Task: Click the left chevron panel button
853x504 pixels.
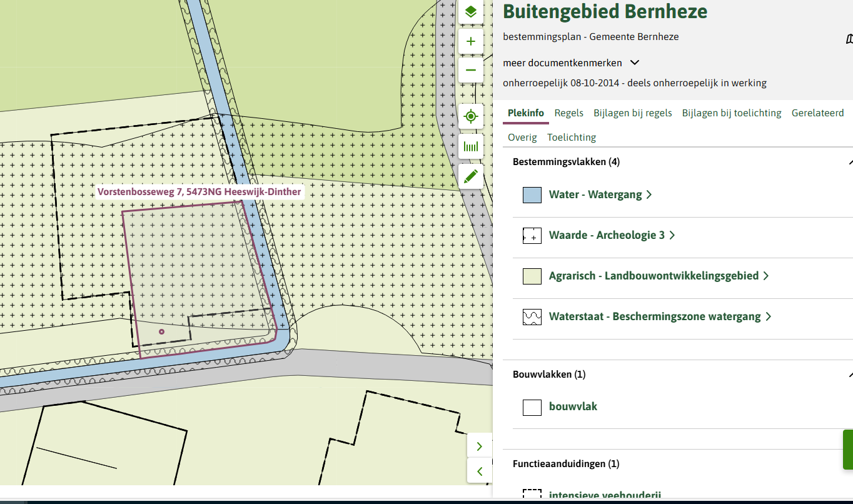Action: pyautogui.click(x=480, y=471)
